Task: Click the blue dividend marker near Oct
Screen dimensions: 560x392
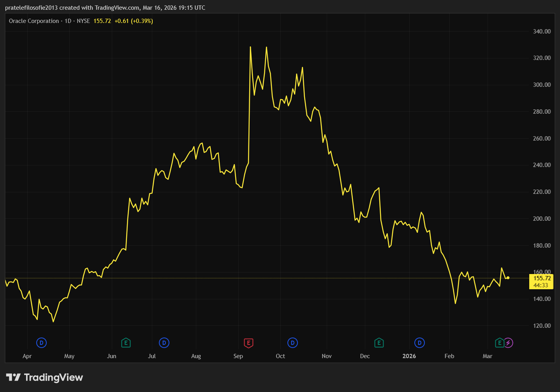Action: click(x=292, y=343)
